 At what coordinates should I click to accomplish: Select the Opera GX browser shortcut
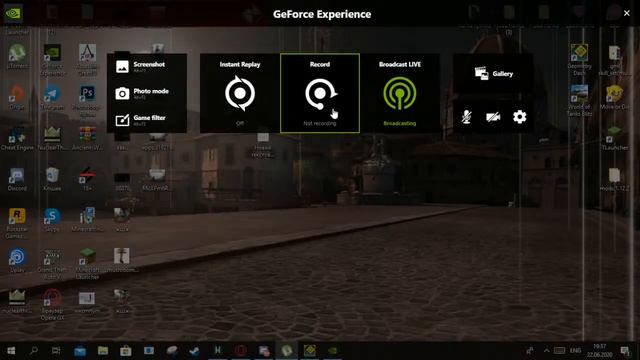click(x=52, y=304)
